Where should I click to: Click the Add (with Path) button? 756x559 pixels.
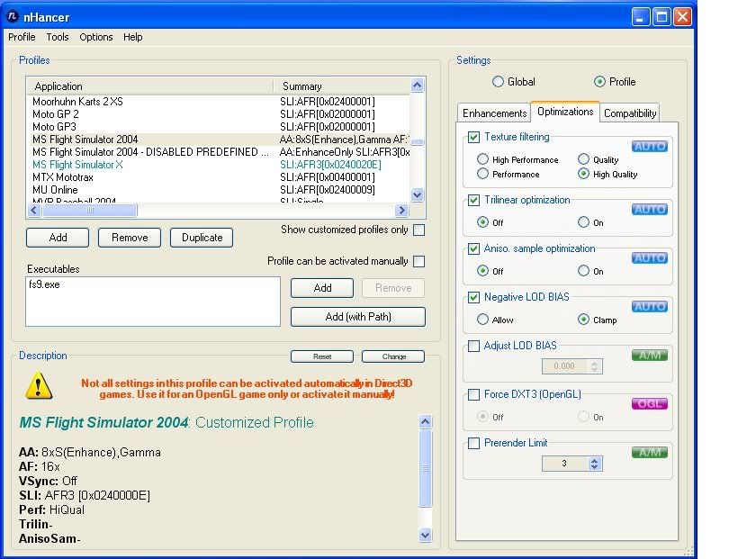358,317
